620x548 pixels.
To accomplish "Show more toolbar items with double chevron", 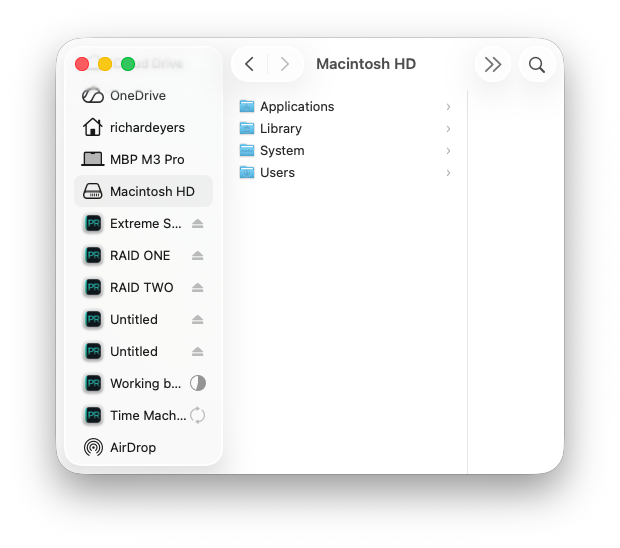I will (x=493, y=64).
